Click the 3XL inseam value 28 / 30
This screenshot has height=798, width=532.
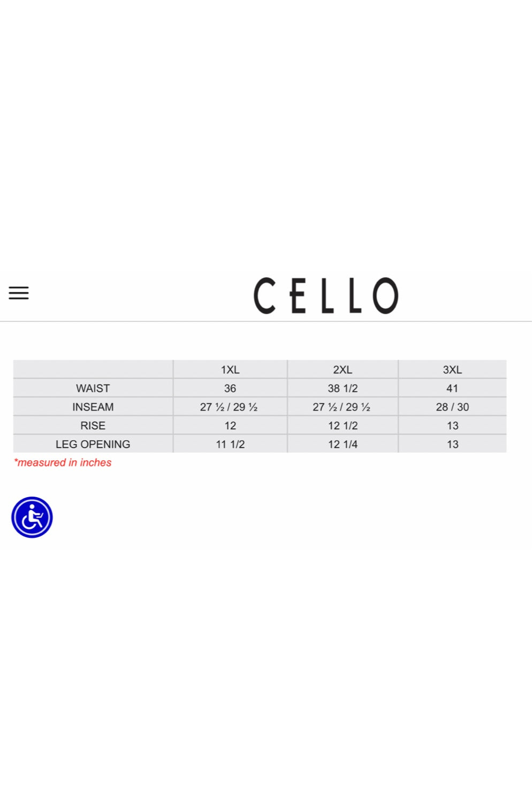452,407
